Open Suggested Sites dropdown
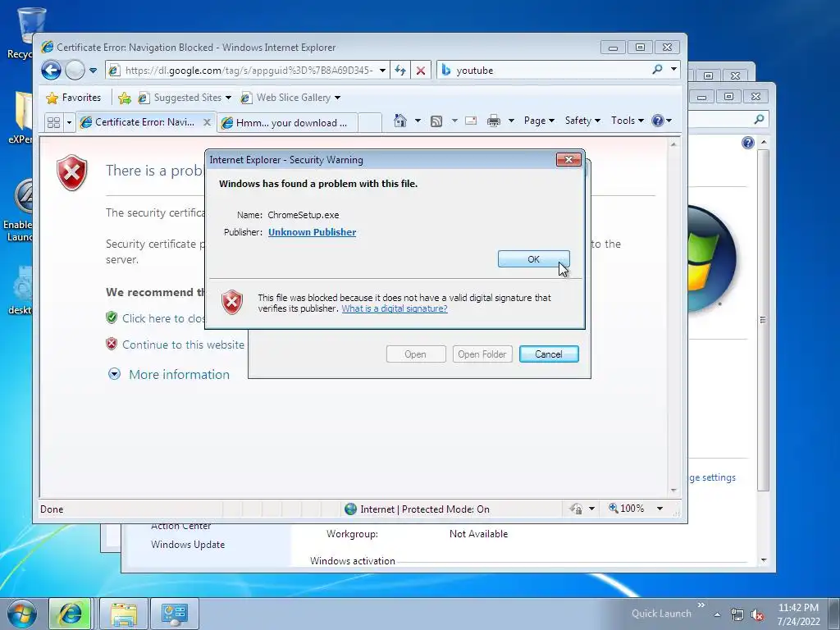The width and height of the screenshot is (840, 630). click(185, 98)
